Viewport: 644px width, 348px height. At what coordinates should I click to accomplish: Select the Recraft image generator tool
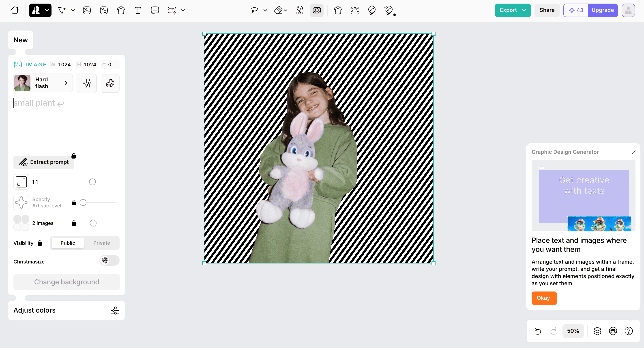click(x=36, y=10)
